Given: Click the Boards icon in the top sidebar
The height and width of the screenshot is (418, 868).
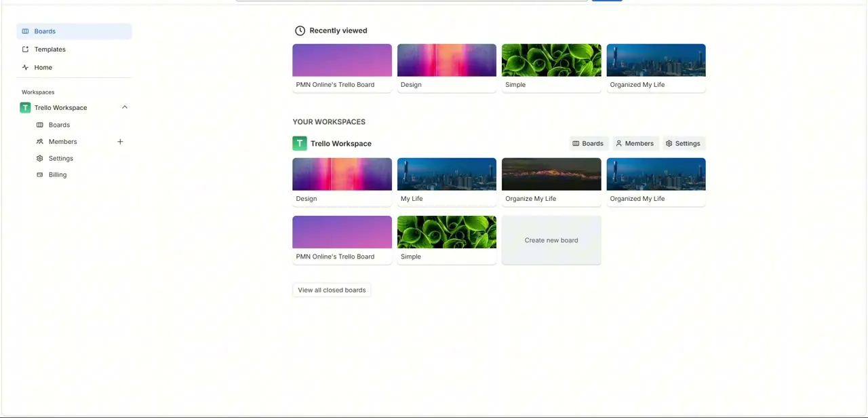Looking at the screenshot, I should [25, 31].
